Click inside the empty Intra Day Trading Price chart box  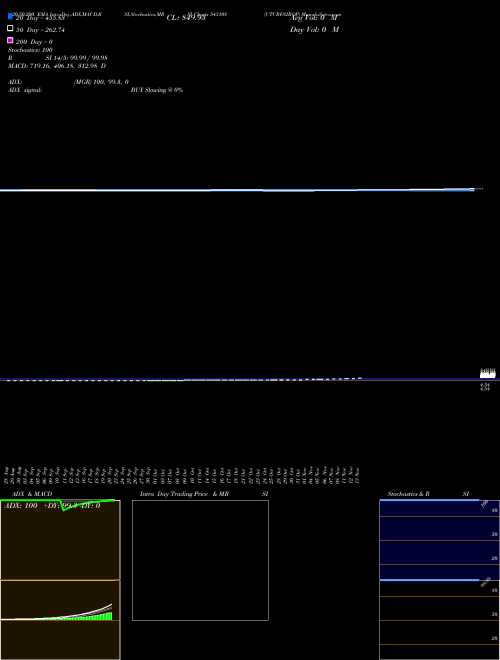tap(200, 560)
